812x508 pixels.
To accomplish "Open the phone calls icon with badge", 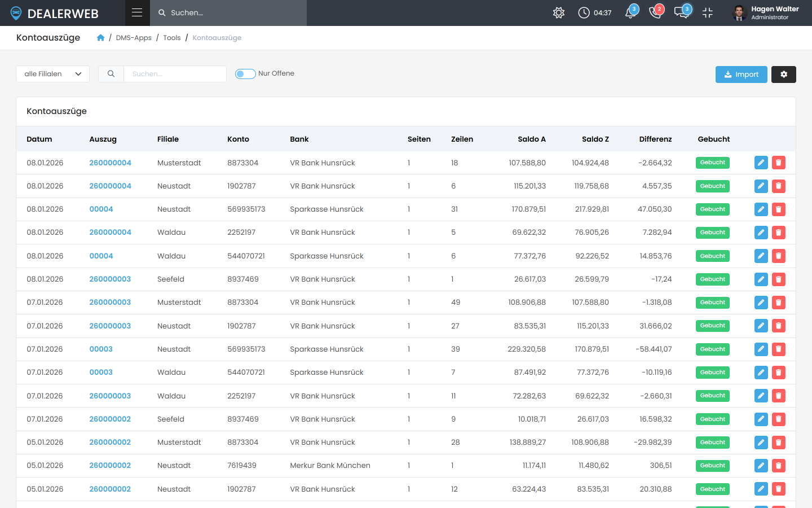I will pos(656,12).
